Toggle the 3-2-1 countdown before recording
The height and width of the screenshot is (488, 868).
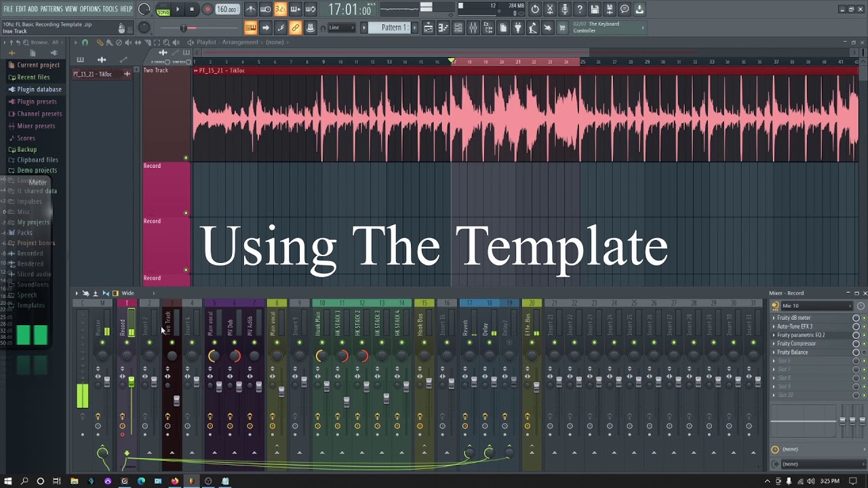click(280, 9)
